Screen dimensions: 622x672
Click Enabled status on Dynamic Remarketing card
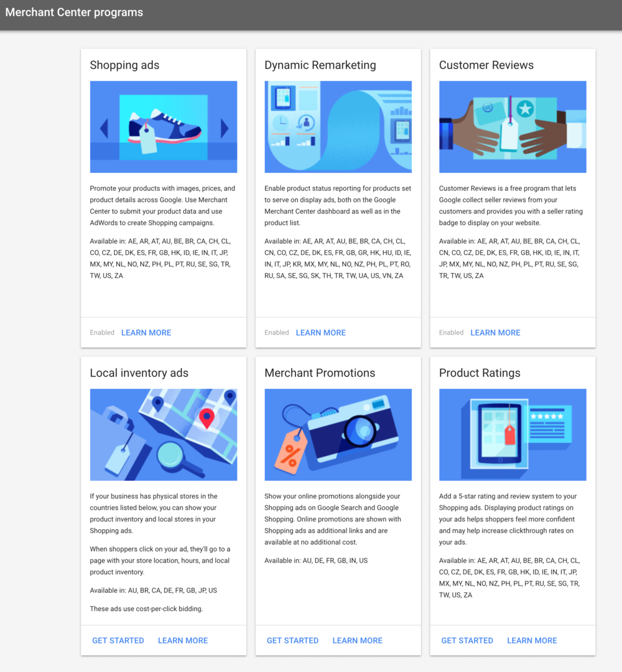point(277,332)
